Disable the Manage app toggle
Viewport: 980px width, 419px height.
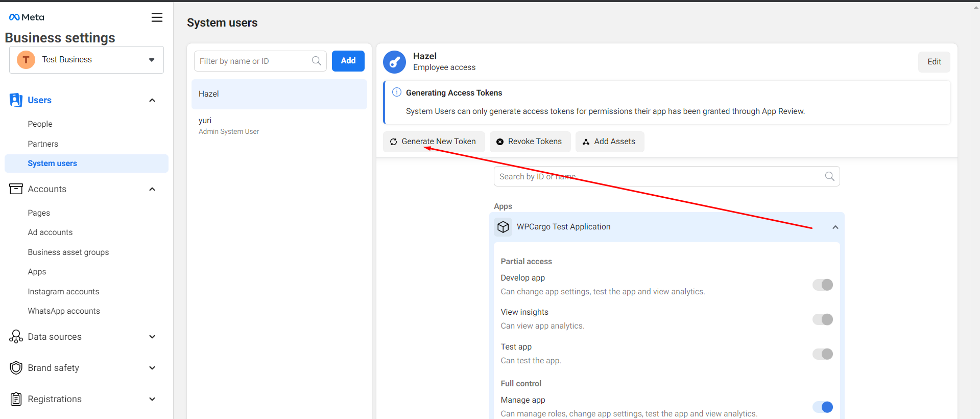click(x=822, y=407)
